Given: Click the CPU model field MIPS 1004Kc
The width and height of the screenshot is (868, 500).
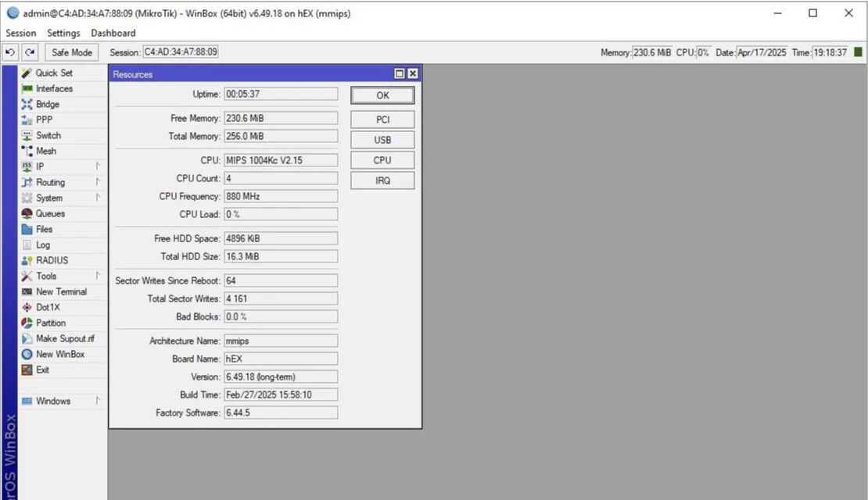Looking at the screenshot, I should [281, 160].
